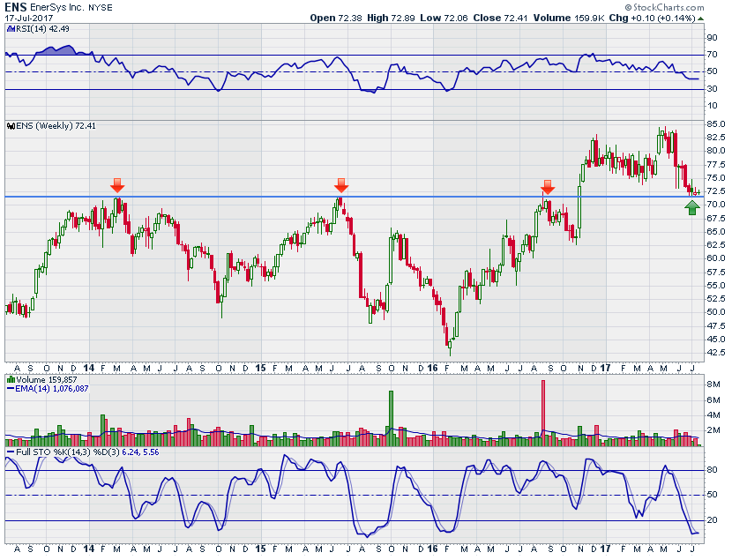Click the ENS ticker symbol in the header
732x560 pixels.
click(x=16, y=7)
